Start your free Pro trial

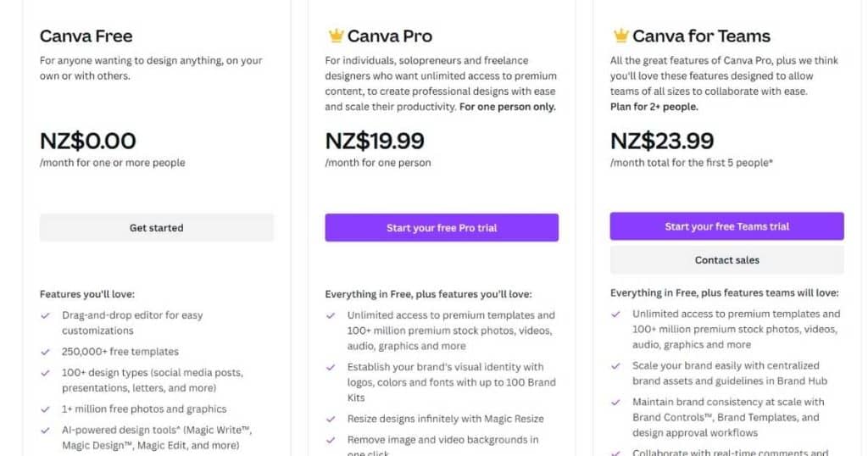point(442,227)
